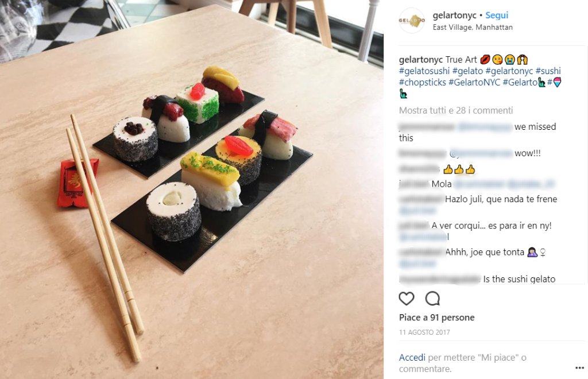
Task: Open the #chopsticks hashtag
Action: click(422, 82)
